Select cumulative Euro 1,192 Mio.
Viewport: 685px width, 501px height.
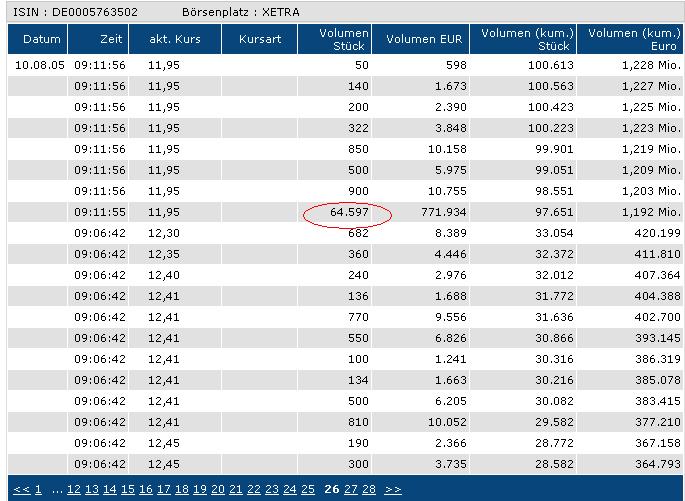point(651,212)
